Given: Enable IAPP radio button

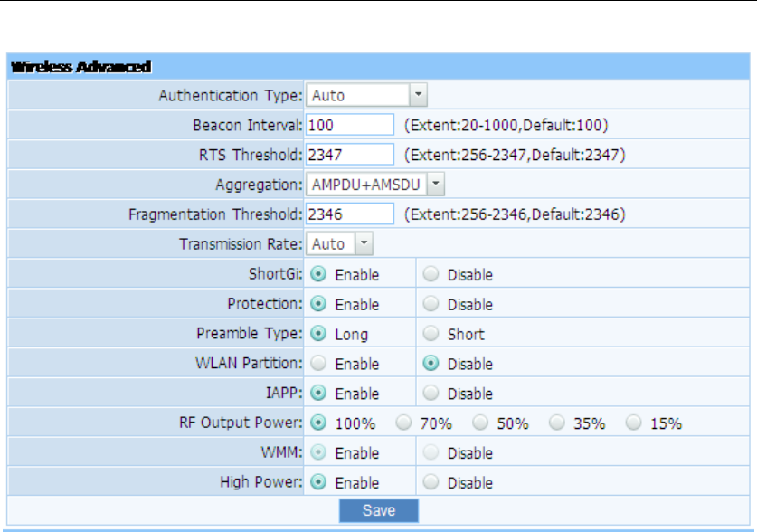Looking at the screenshot, I should tap(318, 393).
